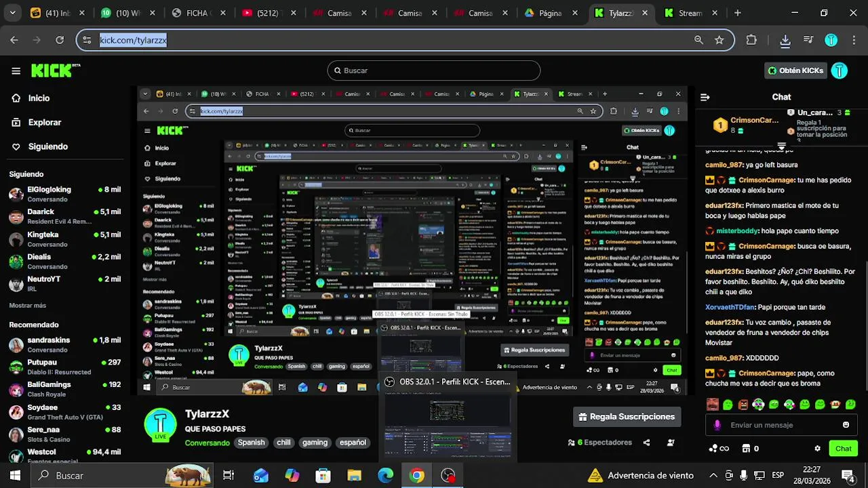Switch to the Página tab

click(x=550, y=13)
